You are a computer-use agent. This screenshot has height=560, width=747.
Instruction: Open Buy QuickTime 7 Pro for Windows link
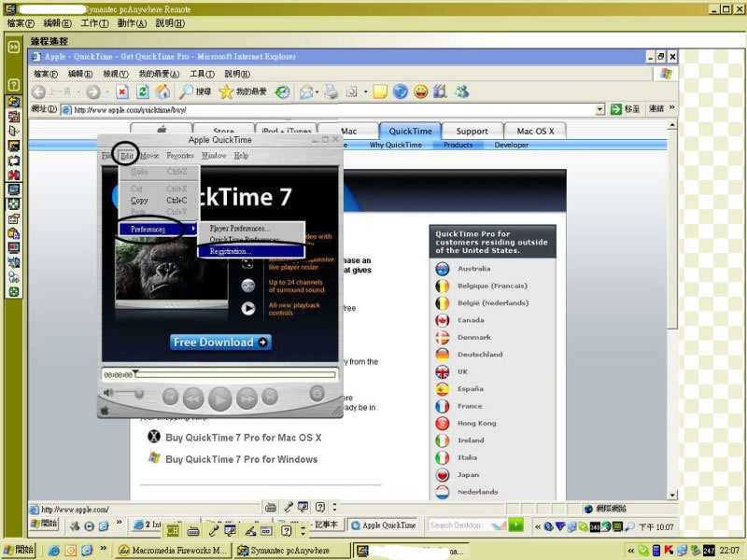pyautogui.click(x=241, y=459)
